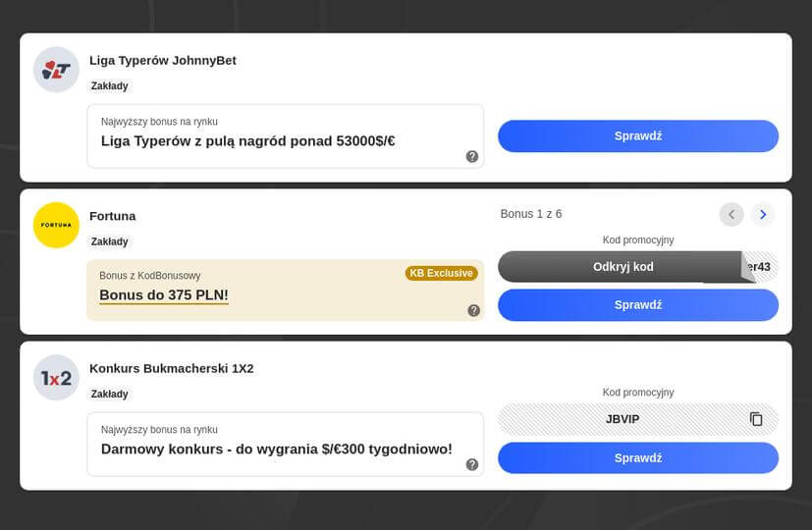Click the yellow Fortuna logo
The height and width of the screenshot is (530, 812).
tap(56, 225)
